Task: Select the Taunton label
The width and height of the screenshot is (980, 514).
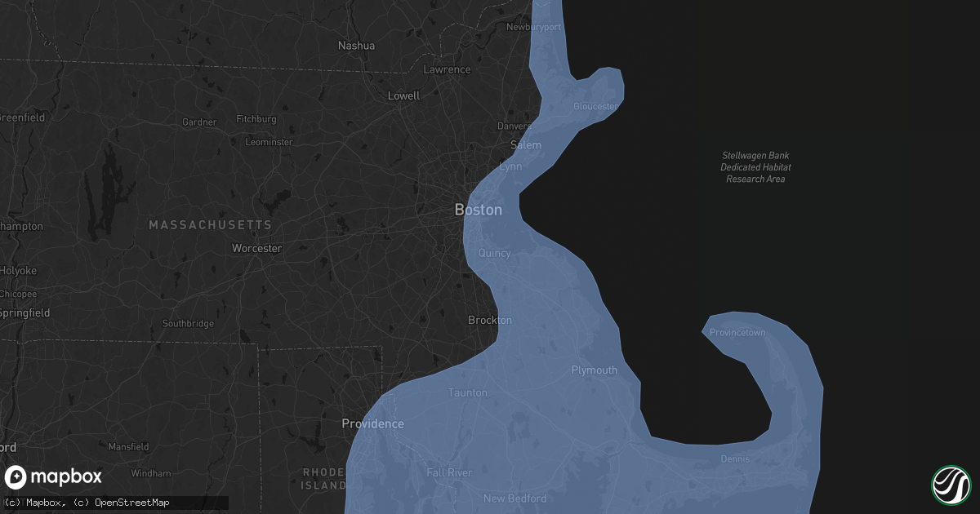Action: [468, 392]
